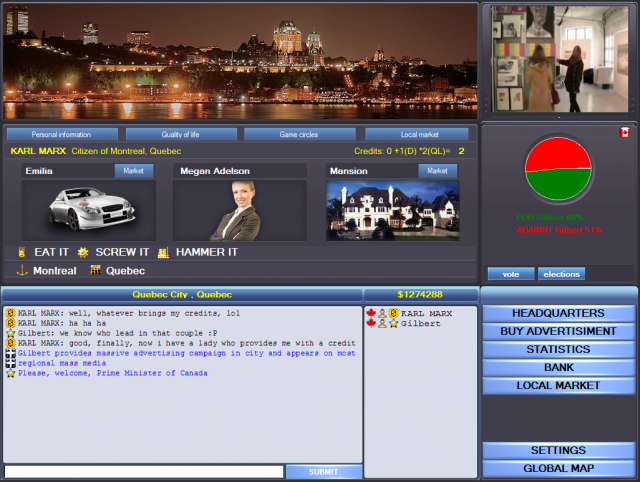The image size is (640, 482).
Task: Click the FOR Gilbert 48% text
Action: click(549, 217)
